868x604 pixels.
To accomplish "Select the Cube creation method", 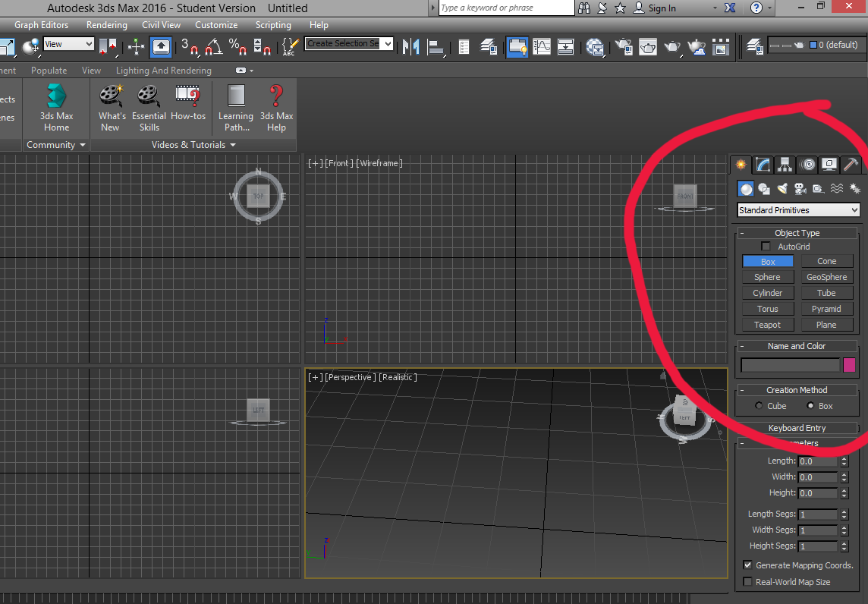I will click(759, 406).
